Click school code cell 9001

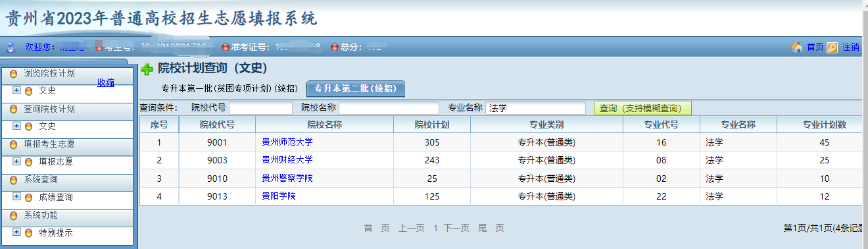(x=217, y=142)
